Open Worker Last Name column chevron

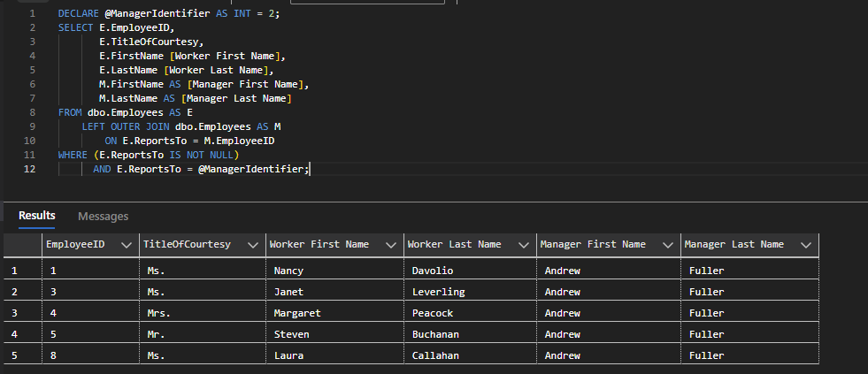pyautogui.click(x=524, y=245)
